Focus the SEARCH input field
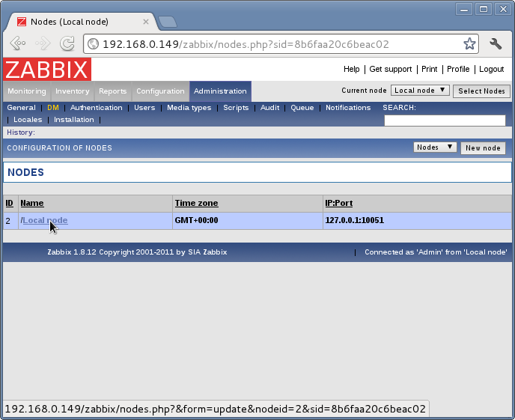Viewport: 515px width, 420px height. click(x=445, y=121)
